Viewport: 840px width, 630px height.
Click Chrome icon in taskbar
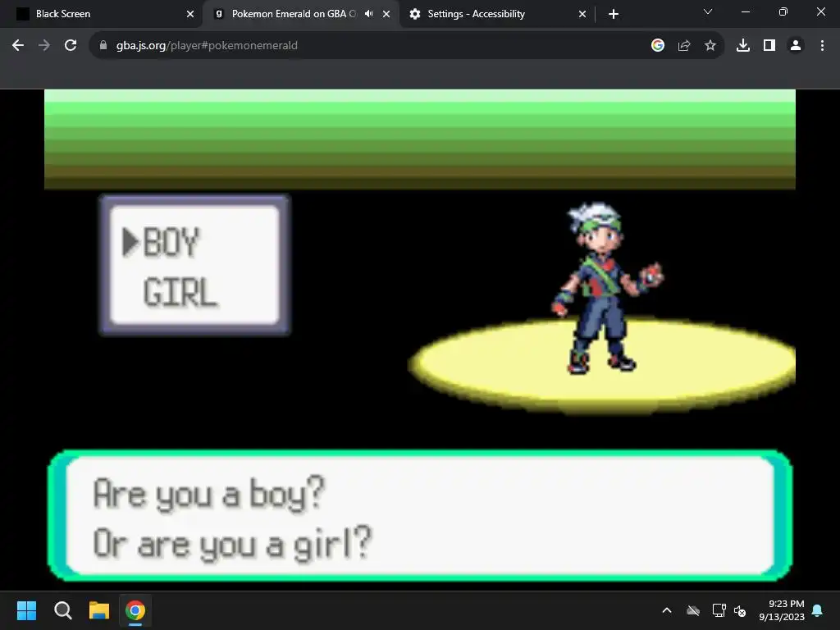[135, 610]
